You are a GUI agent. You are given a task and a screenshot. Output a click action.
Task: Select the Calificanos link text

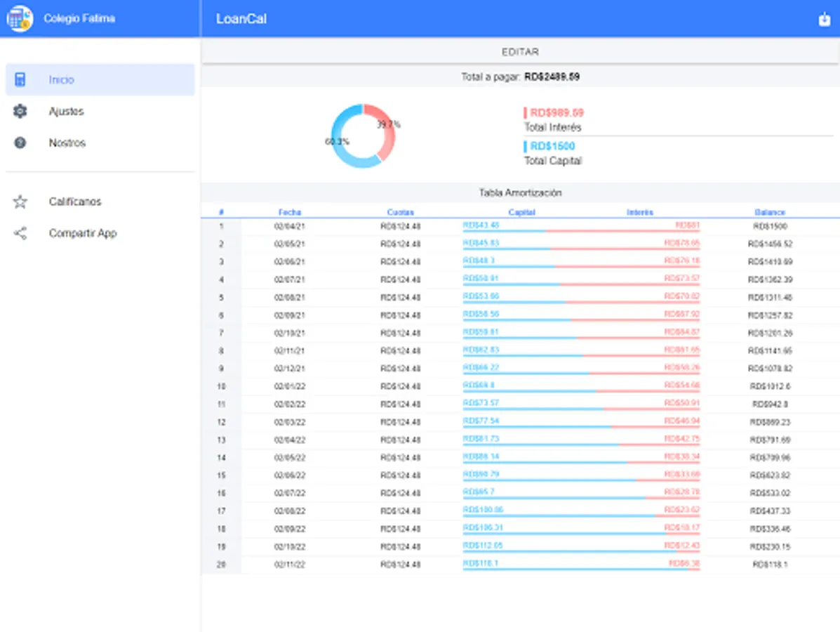(x=75, y=202)
